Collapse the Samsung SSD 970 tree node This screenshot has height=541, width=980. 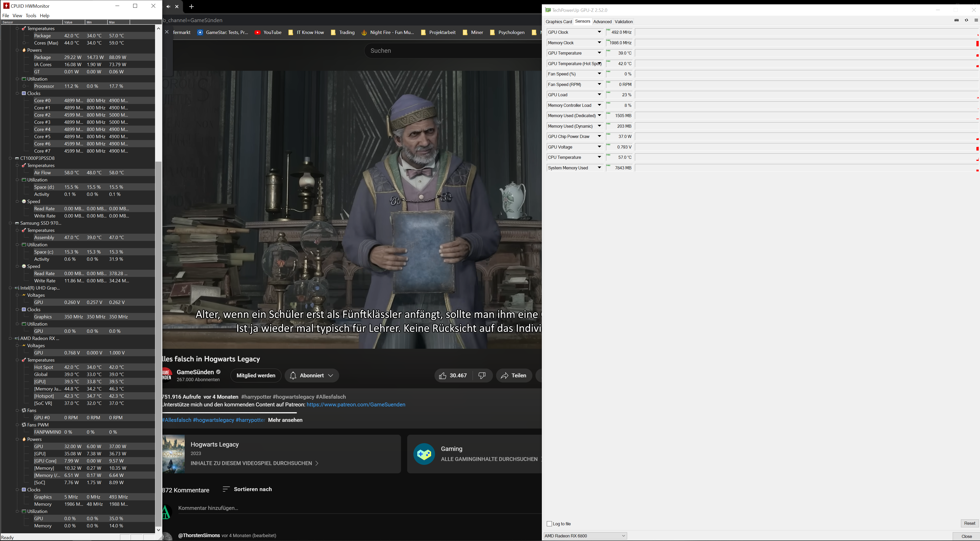coord(10,223)
